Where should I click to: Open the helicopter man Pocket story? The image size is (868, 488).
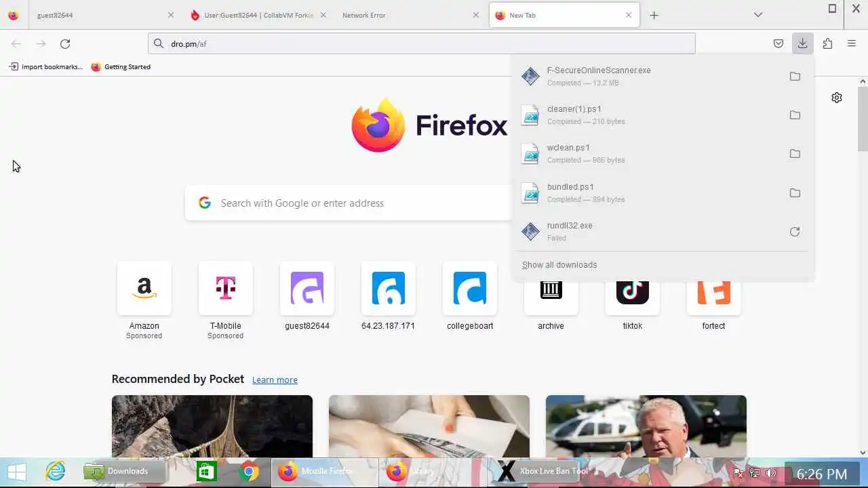point(646,426)
